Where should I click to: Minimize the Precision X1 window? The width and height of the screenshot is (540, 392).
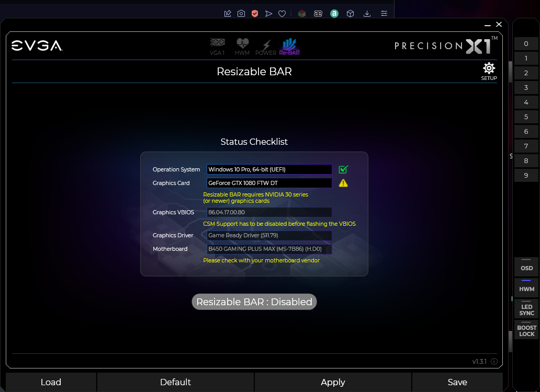(x=487, y=25)
